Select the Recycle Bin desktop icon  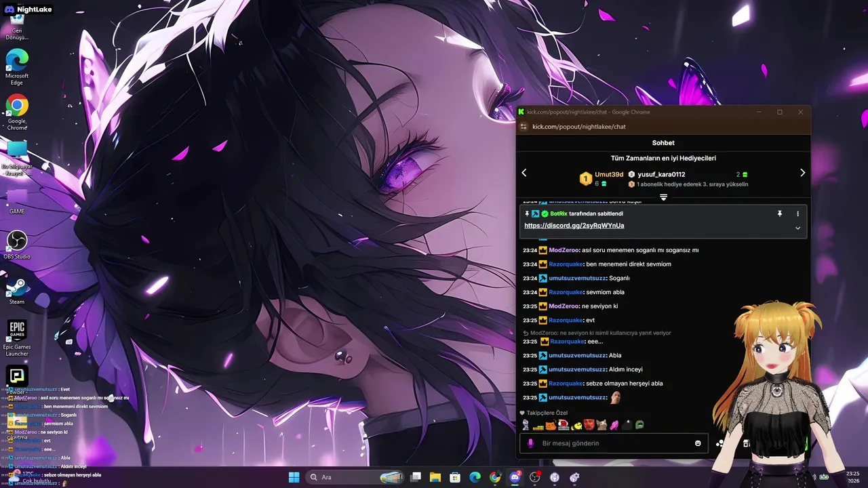17,27
